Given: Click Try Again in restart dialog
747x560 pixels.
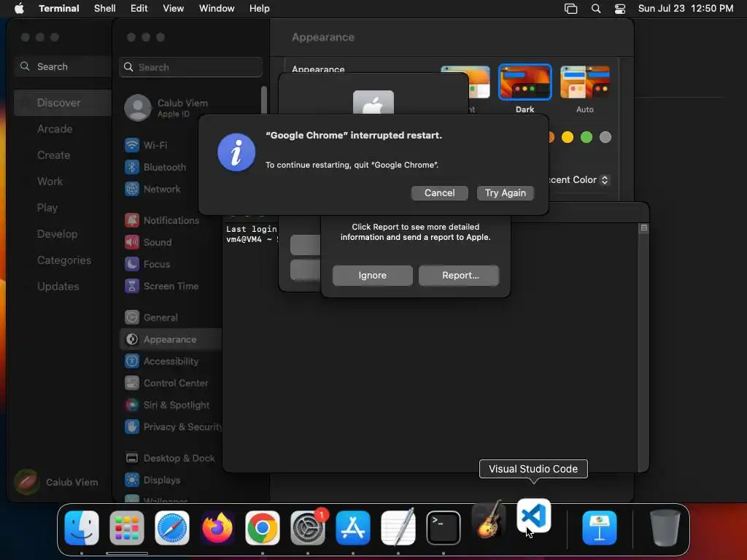Looking at the screenshot, I should pos(505,192).
